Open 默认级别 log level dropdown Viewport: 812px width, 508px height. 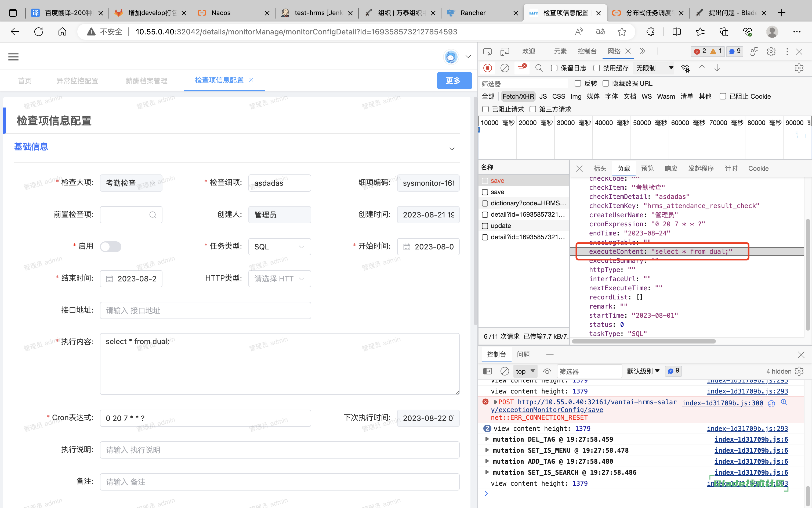[x=643, y=371]
